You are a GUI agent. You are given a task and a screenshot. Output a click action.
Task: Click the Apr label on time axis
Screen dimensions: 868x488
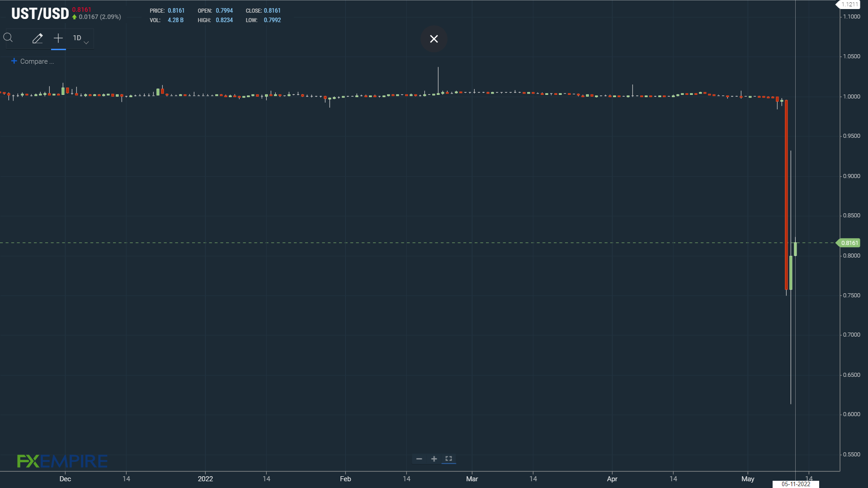pos(612,479)
